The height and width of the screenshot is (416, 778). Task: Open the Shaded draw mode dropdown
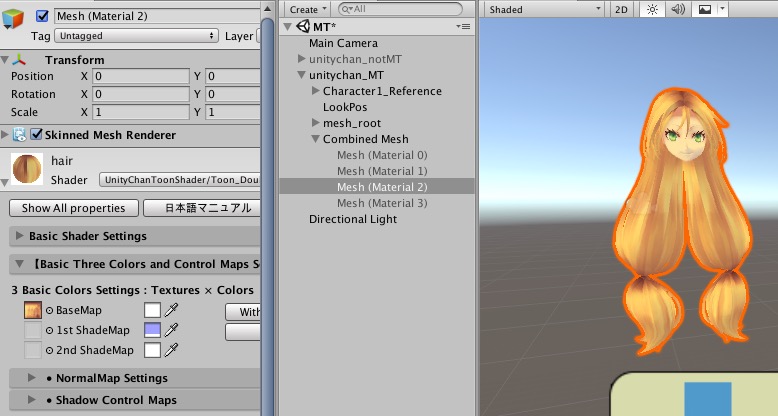tap(544, 9)
